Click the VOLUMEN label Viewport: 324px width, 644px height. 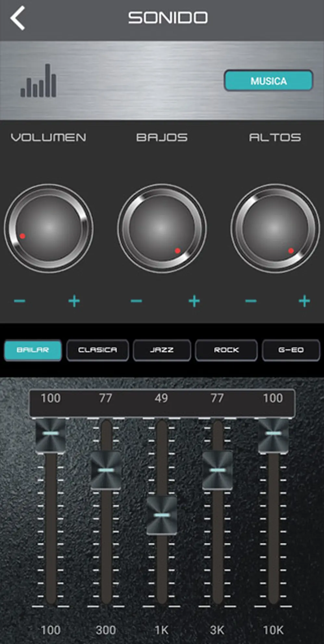49,137
